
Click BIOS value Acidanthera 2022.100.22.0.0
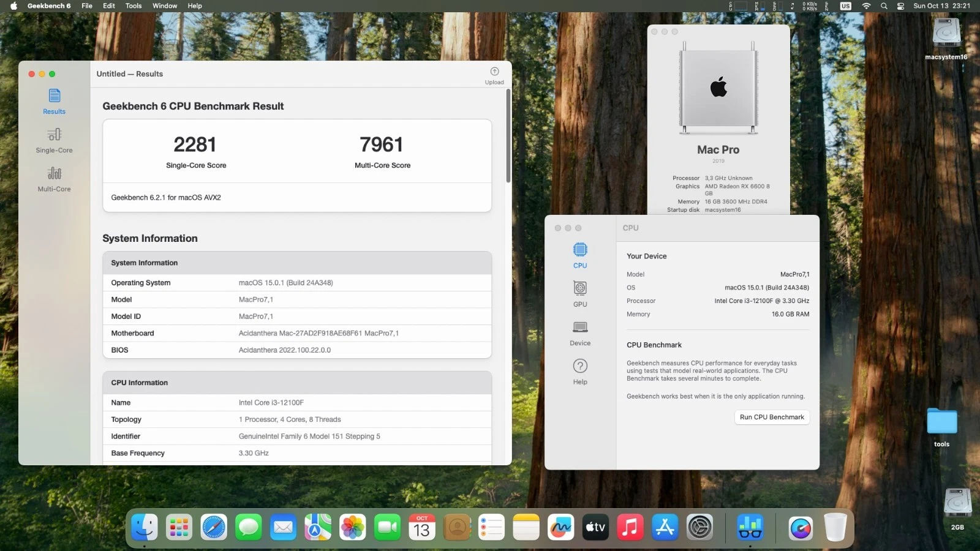pos(284,350)
